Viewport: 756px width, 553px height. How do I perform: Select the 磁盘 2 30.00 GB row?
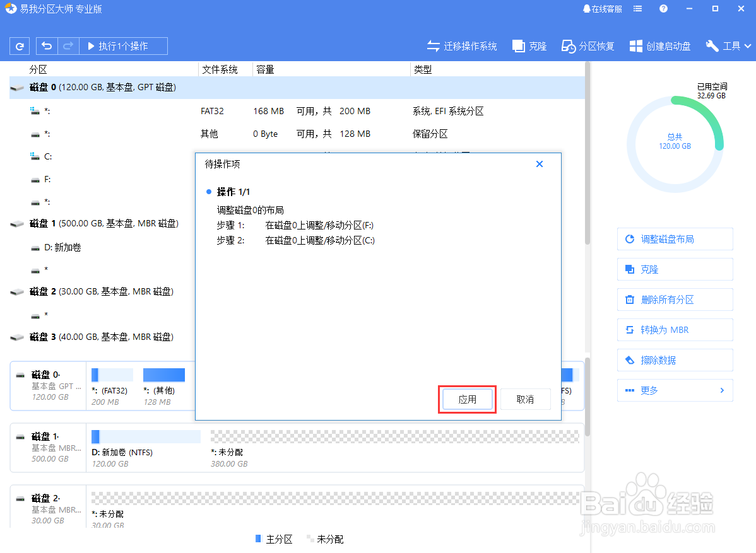[x=102, y=291]
